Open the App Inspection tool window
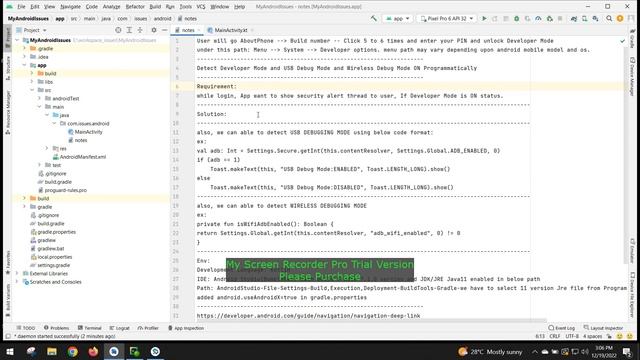 (x=186, y=328)
